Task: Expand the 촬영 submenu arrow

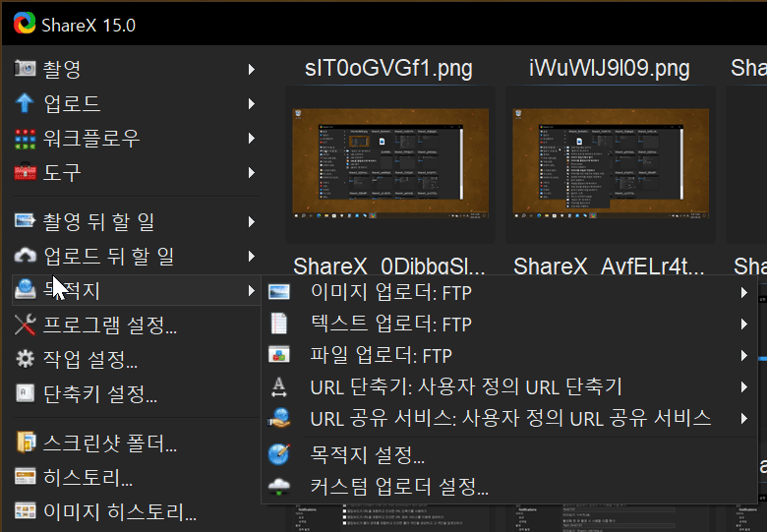Action: pos(252,69)
